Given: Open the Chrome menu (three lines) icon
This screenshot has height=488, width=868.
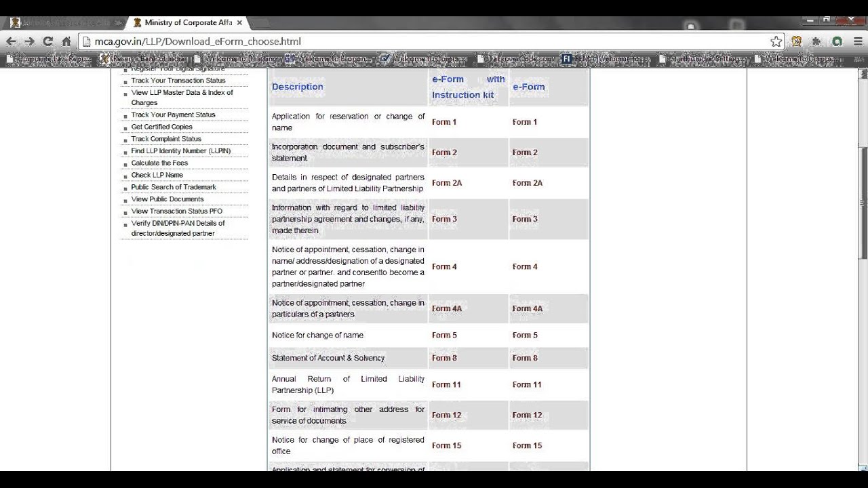Looking at the screenshot, I should (858, 41).
